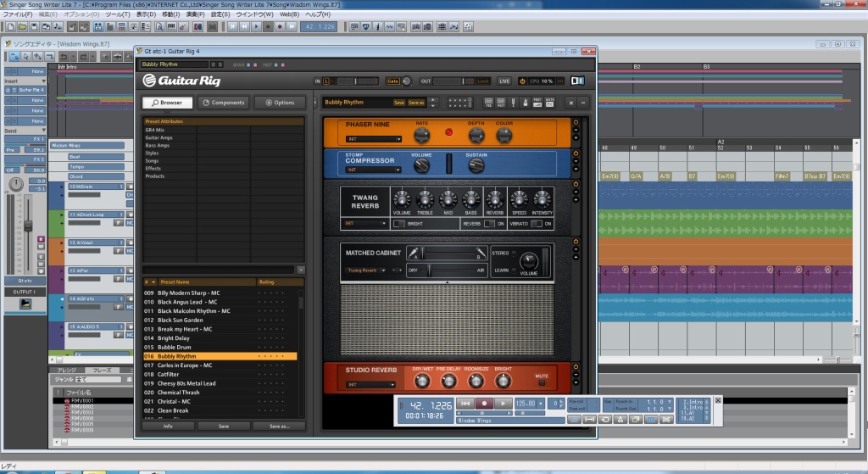Click Save as... button below preset list
This screenshot has height=474, width=868.
tap(280, 427)
